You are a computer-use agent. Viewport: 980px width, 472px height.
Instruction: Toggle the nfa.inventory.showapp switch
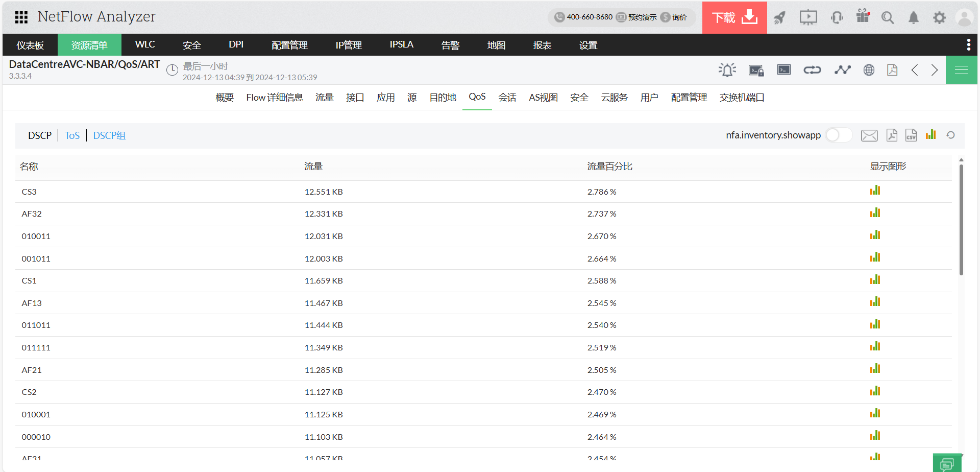click(x=839, y=135)
